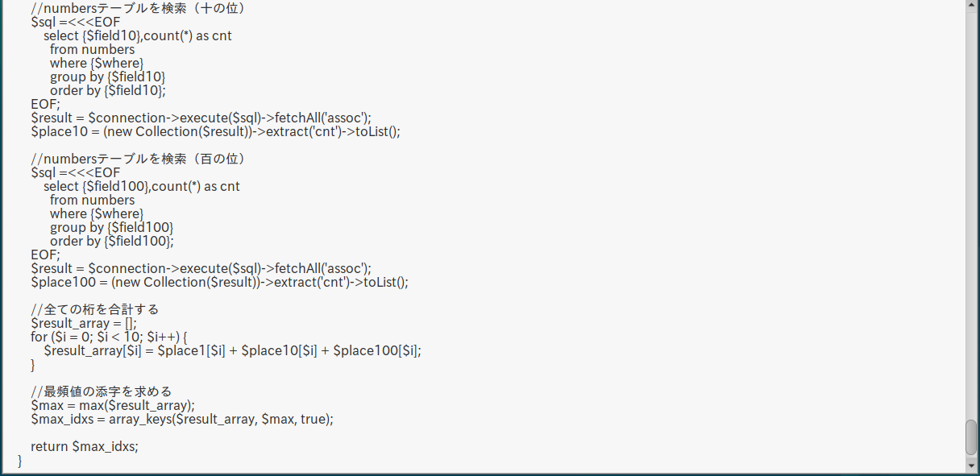980x476 pixels.
Task: Click the '$result_array = [];' line
Action: coord(84,323)
